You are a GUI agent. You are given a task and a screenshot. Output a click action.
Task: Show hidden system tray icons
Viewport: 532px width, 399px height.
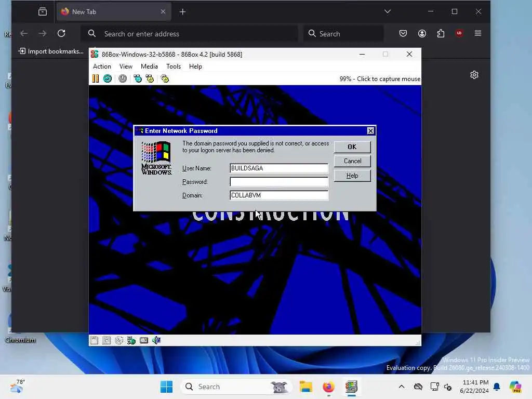pos(402,387)
